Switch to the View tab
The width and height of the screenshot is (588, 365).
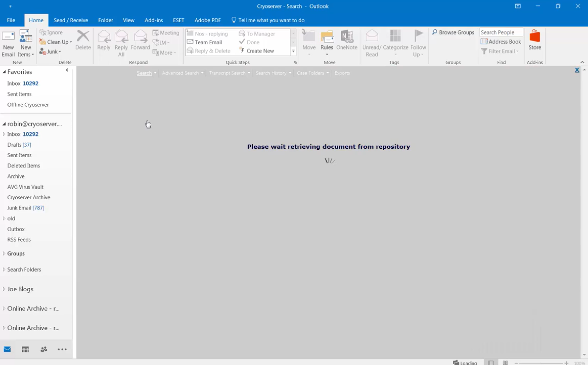click(x=129, y=20)
